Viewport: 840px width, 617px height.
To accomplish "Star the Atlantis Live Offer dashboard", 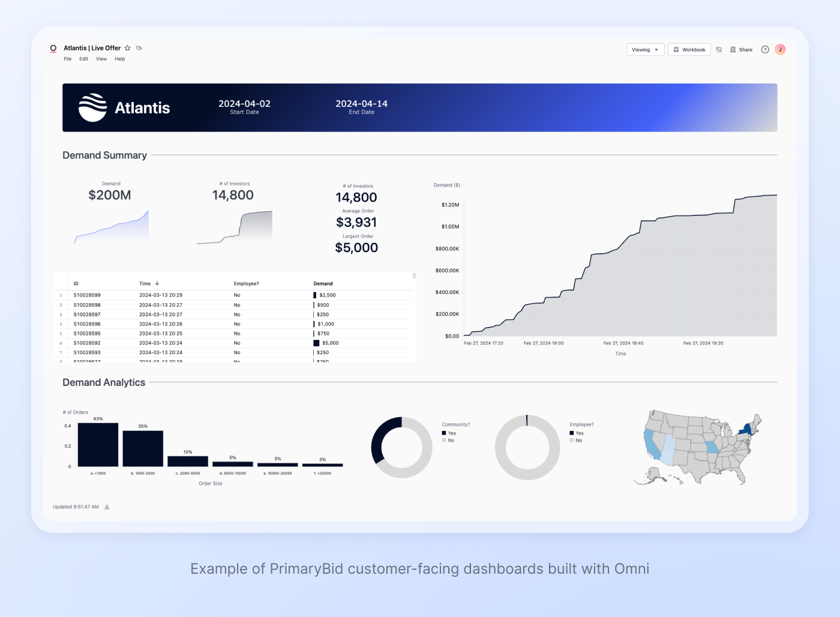I will click(128, 48).
